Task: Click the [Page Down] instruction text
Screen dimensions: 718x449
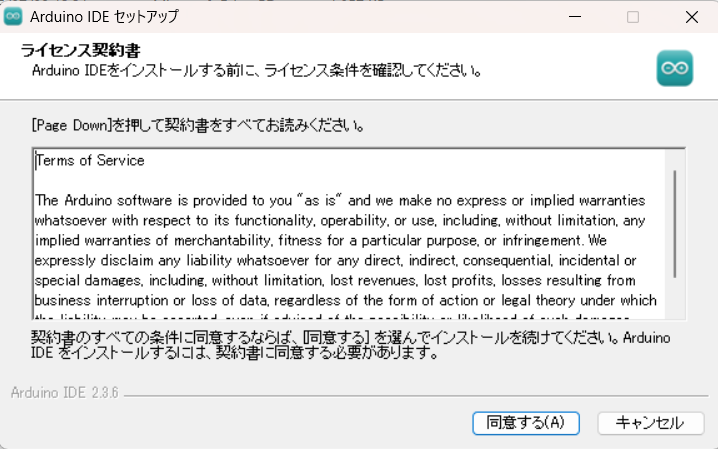Action: 198,125
